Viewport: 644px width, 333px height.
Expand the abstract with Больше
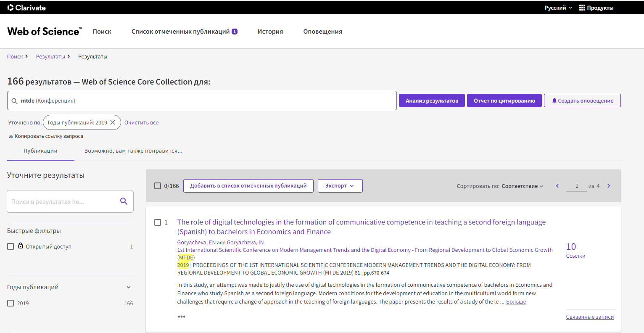[516, 301]
